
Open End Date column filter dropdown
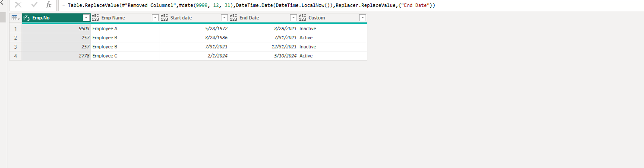tap(293, 18)
